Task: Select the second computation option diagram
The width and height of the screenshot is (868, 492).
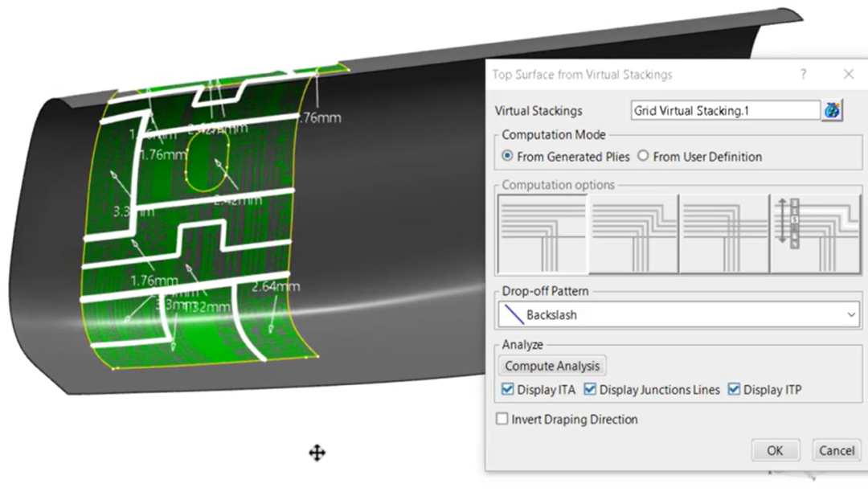Action: (633, 234)
